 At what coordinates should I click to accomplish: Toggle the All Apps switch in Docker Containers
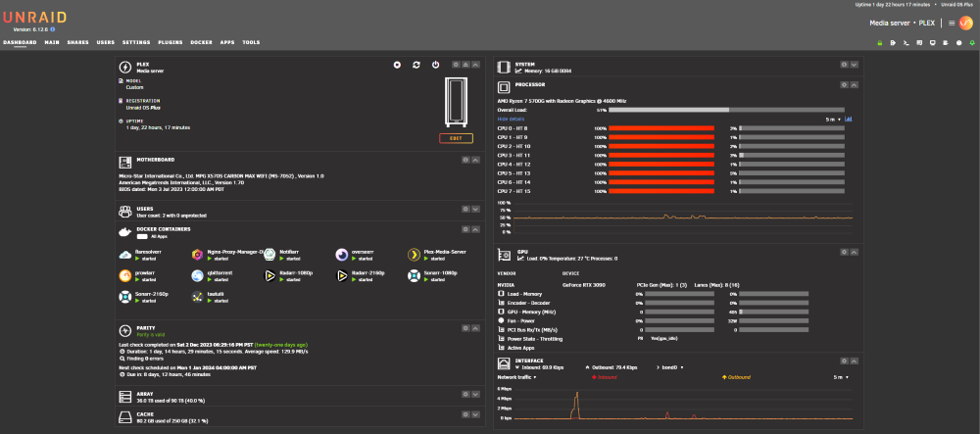click(x=142, y=237)
